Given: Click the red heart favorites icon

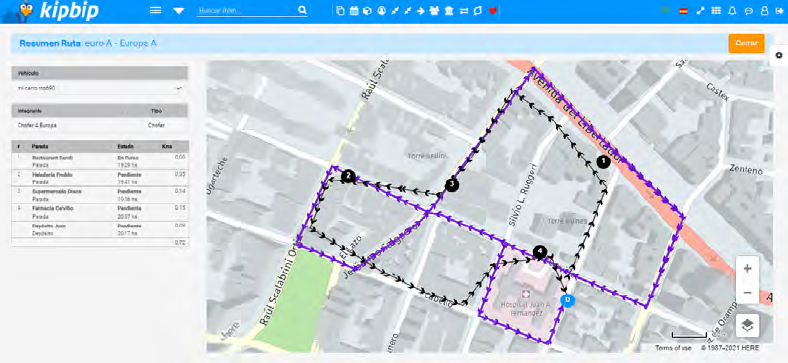Looking at the screenshot, I should 492,11.
